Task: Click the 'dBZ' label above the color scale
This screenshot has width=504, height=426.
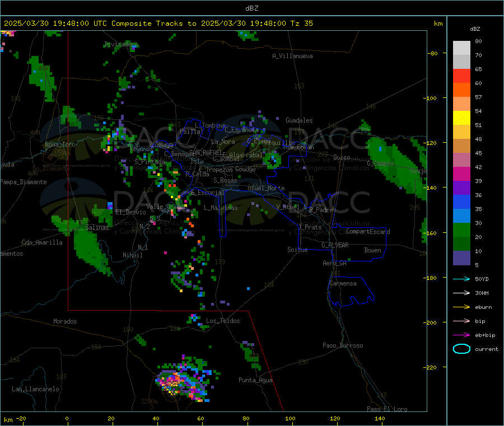Action: (475, 29)
